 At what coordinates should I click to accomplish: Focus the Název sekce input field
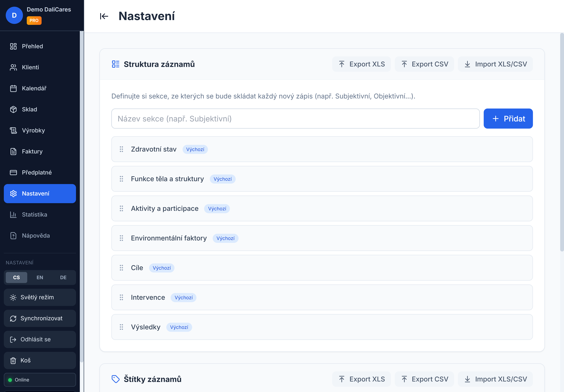(295, 119)
